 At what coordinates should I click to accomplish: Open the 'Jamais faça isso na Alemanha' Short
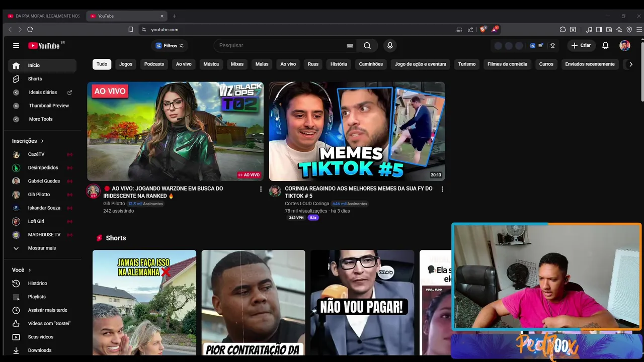click(x=144, y=303)
